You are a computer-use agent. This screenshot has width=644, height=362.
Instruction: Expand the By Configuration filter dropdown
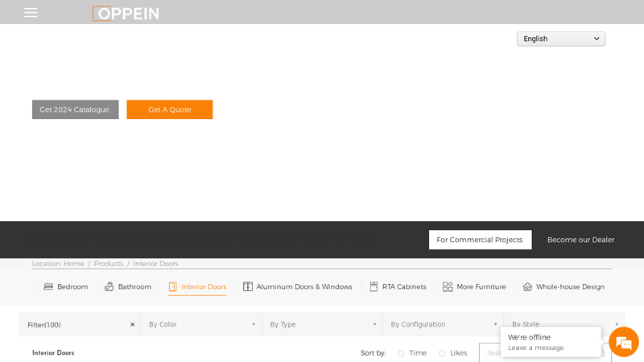[443, 324]
